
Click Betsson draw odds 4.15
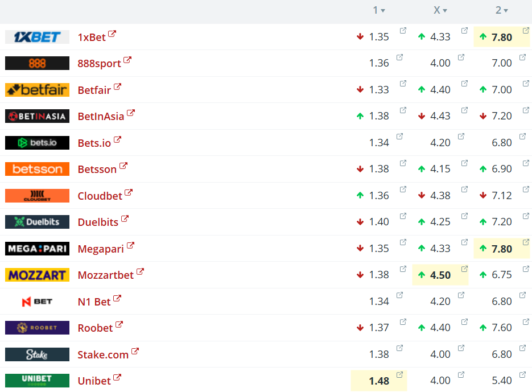[440, 169]
